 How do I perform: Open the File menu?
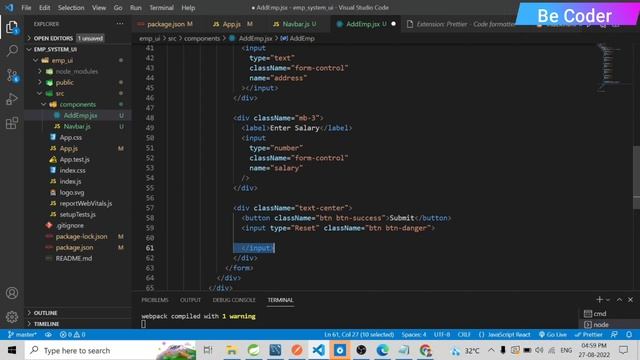(x=26, y=7)
